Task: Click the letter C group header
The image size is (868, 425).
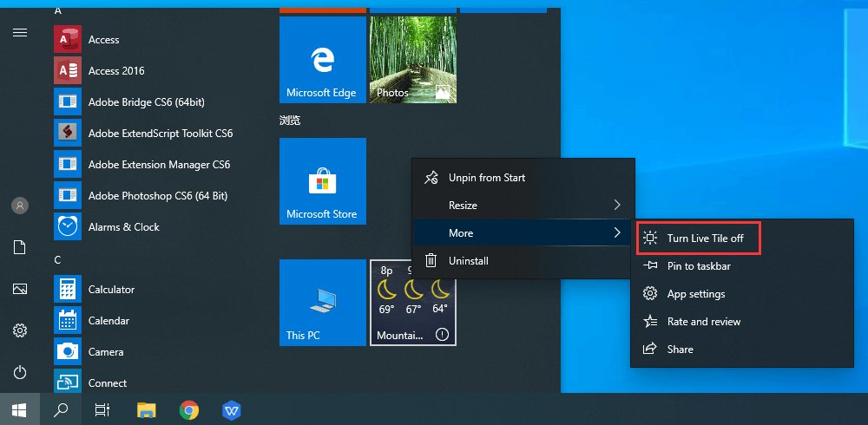Action: (57, 259)
